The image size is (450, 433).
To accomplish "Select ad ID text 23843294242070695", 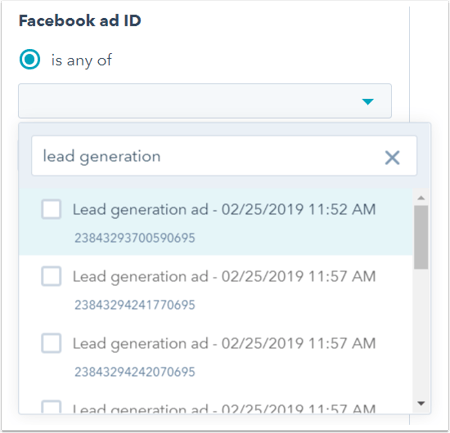I will click(x=135, y=372).
